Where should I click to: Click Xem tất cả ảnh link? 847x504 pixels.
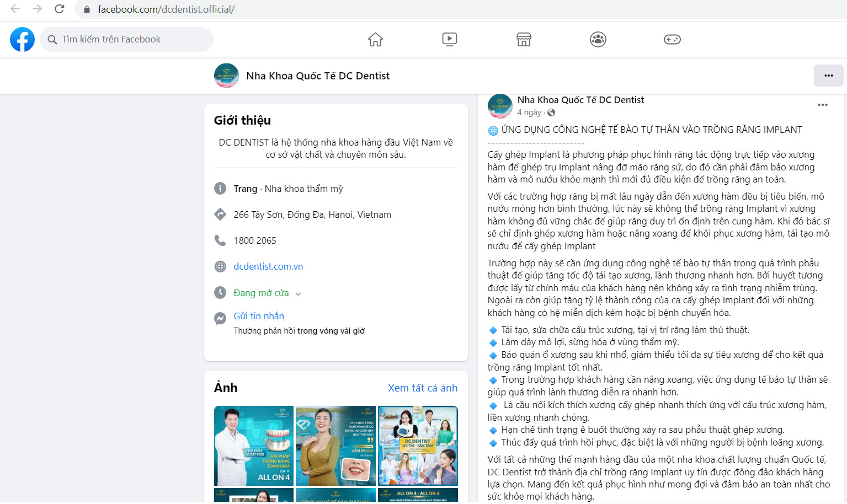[423, 388]
